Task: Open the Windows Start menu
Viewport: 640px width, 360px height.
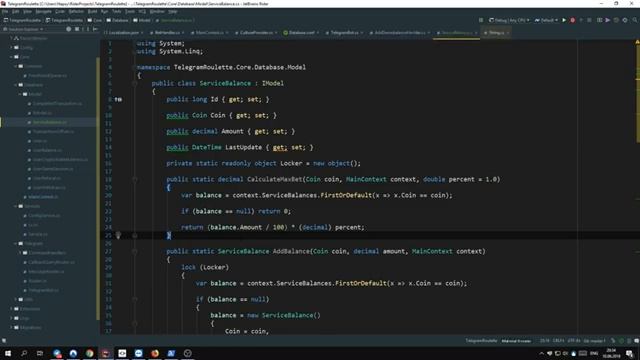Action: coord(8,353)
